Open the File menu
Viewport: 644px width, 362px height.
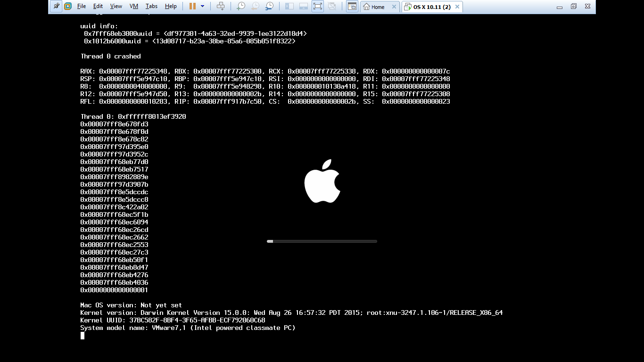click(82, 6)
